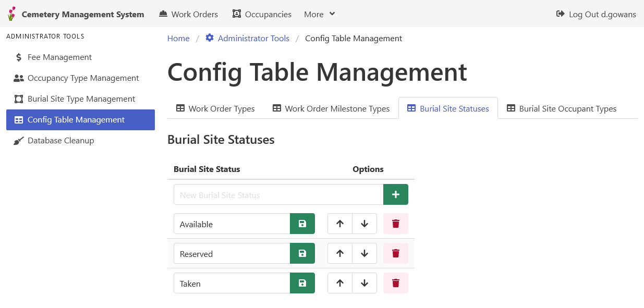Move the Taken status up
This screenshot has width=644, height=308.
pos(339,283)
